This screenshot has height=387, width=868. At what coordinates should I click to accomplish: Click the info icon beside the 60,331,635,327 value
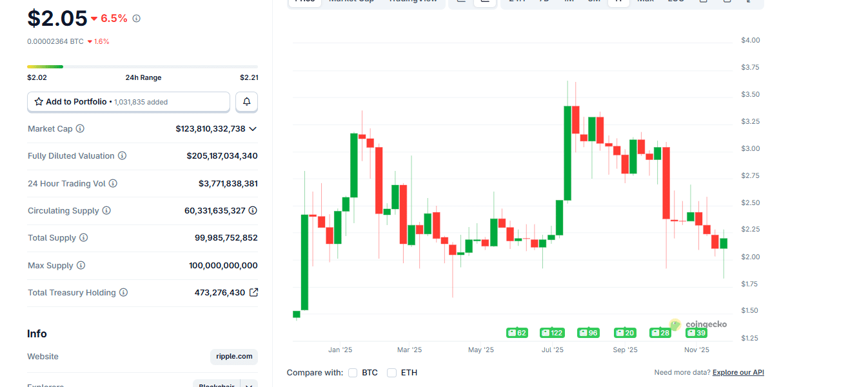[253, 211]
